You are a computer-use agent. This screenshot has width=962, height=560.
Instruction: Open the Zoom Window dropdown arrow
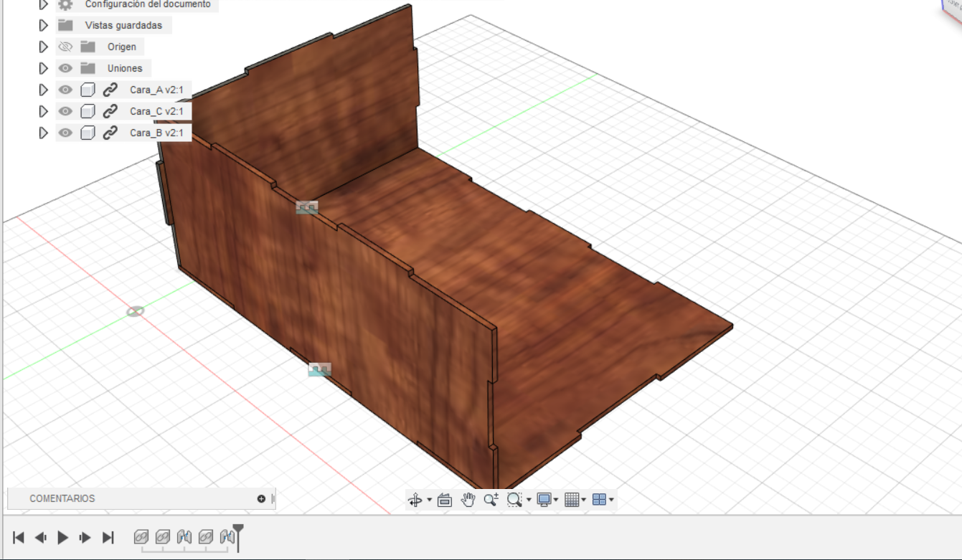click(x=529, y=500)
